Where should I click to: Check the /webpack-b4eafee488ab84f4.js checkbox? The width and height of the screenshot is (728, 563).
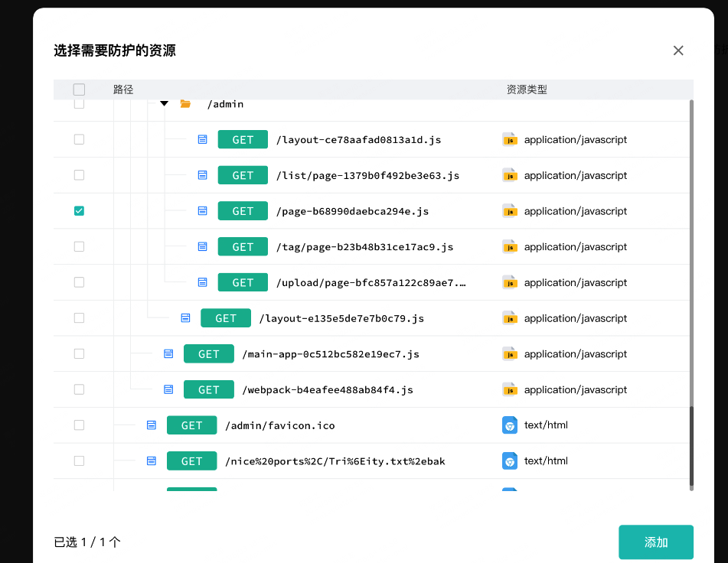[x=79, y=389]
